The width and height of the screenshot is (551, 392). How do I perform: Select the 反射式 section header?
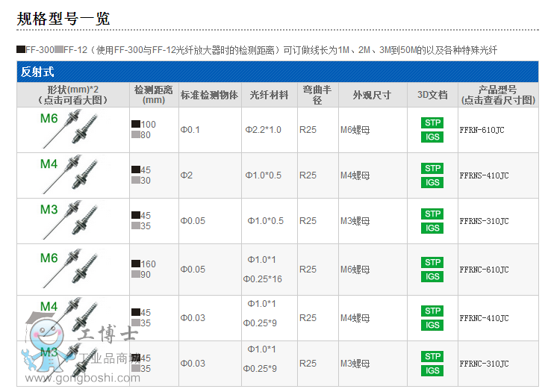(x=38, y=72)
